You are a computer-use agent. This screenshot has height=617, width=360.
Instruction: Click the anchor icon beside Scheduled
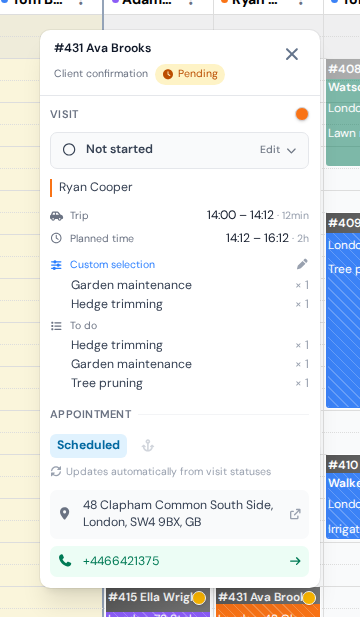[148, 446]
